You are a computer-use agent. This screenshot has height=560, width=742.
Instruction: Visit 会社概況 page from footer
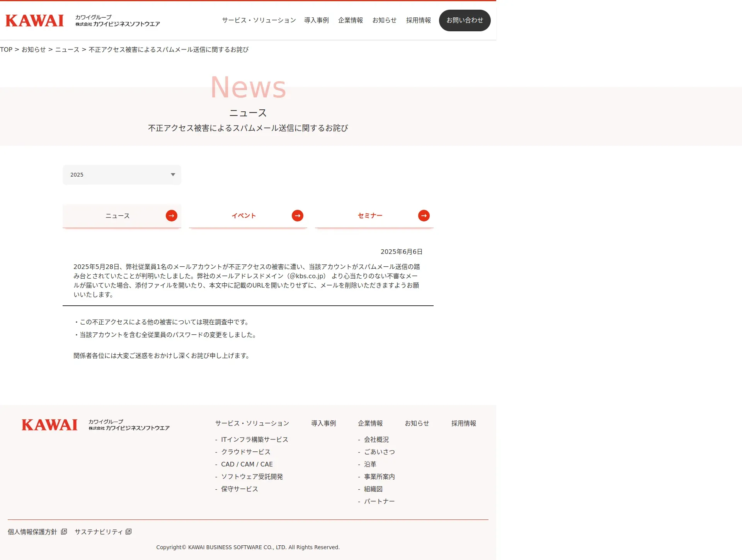pos(376,439)
